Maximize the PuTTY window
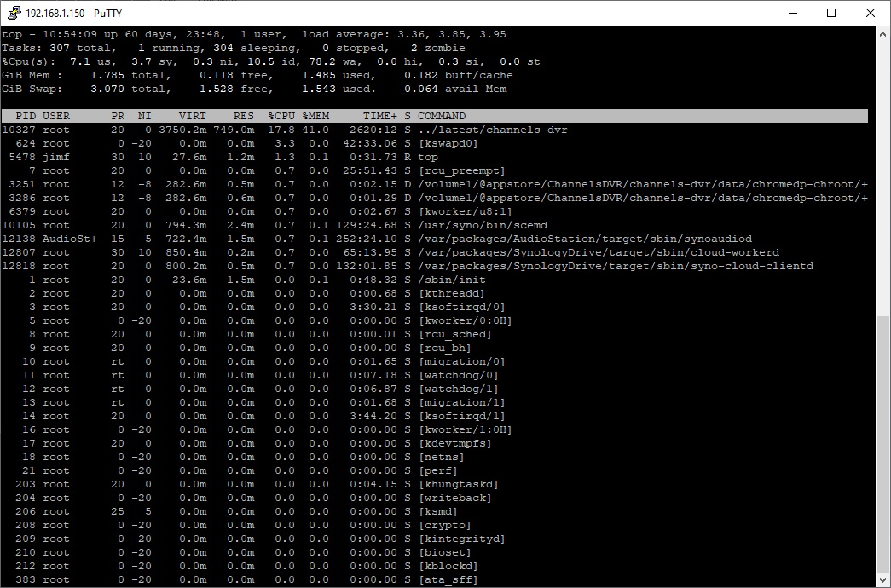Screen dimensions: 891x588 coord(831,13)
